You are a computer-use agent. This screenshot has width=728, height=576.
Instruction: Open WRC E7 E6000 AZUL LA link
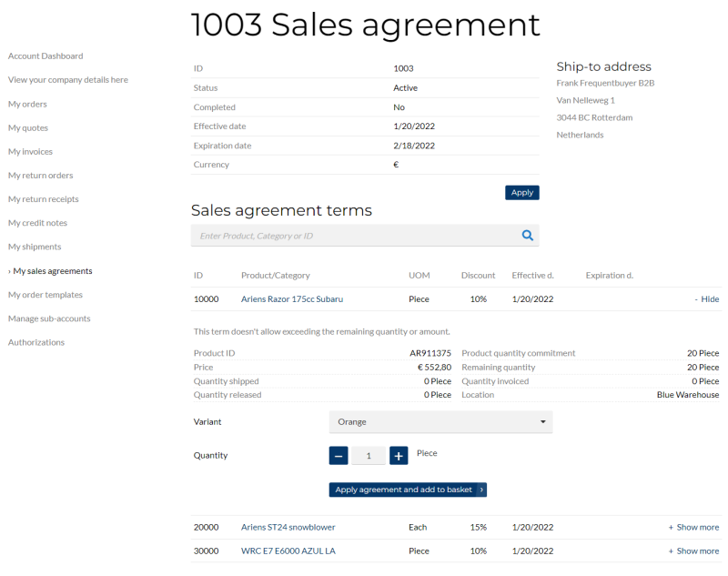288,551
